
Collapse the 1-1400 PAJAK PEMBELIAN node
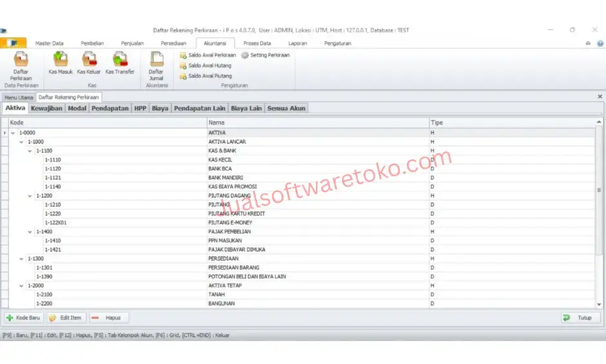[30, 232]
